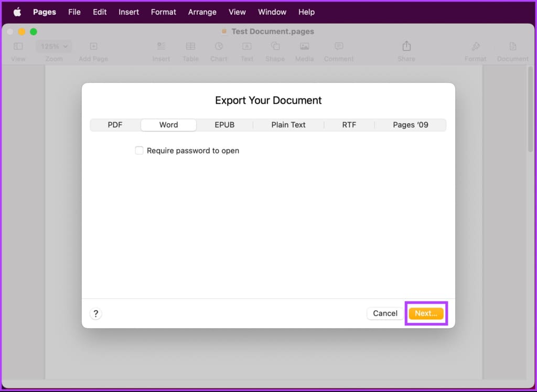Open the Arrange menu

tap(202, 13)
